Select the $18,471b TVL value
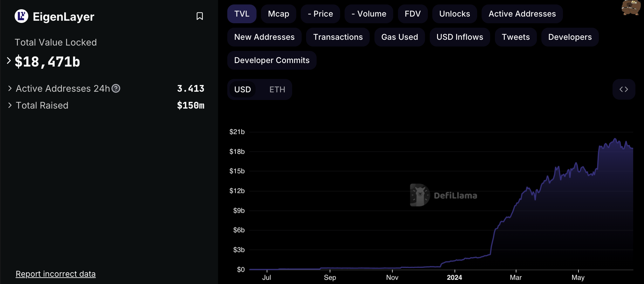644x284 pixels. [x=47, y=61]
